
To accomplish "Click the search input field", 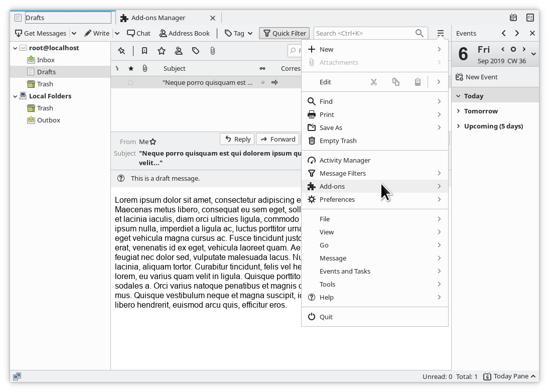I will 364,33.
